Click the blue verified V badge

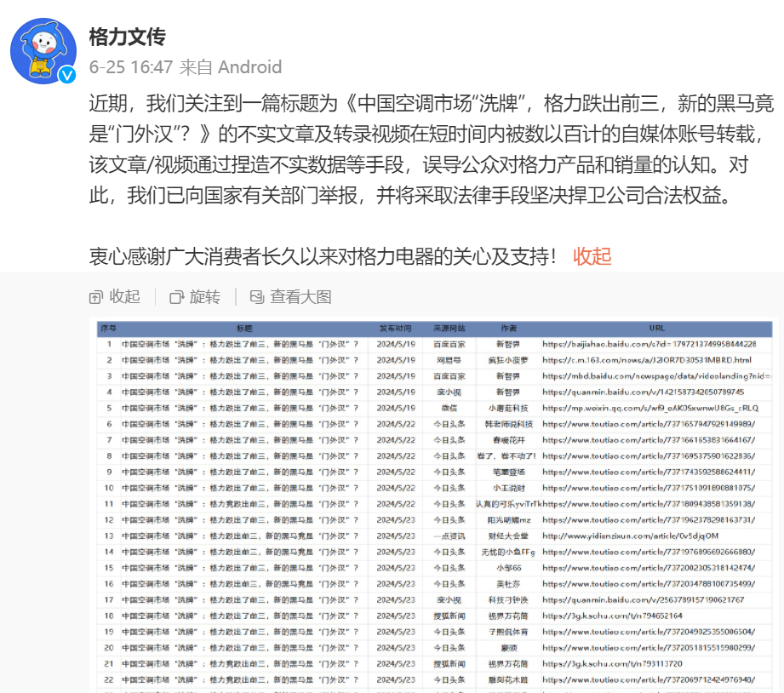point(67,75)
